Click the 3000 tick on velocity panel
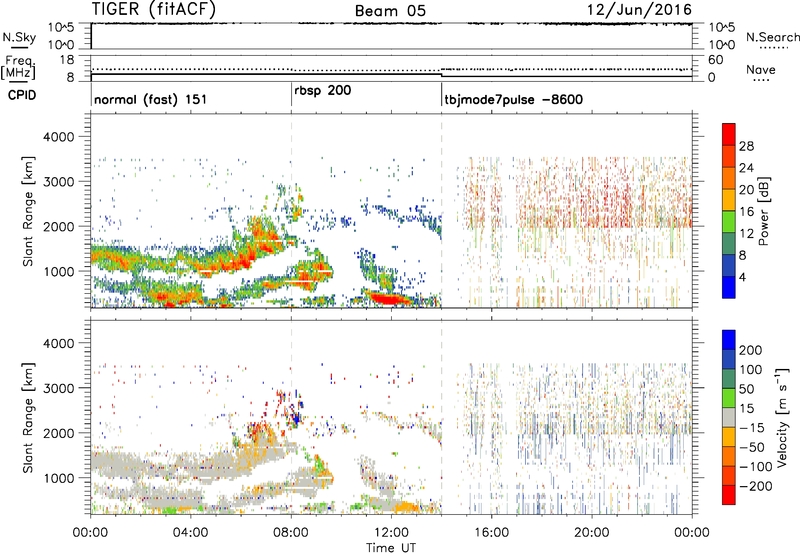Screen dimensions: 800x554 coord(58,388)
